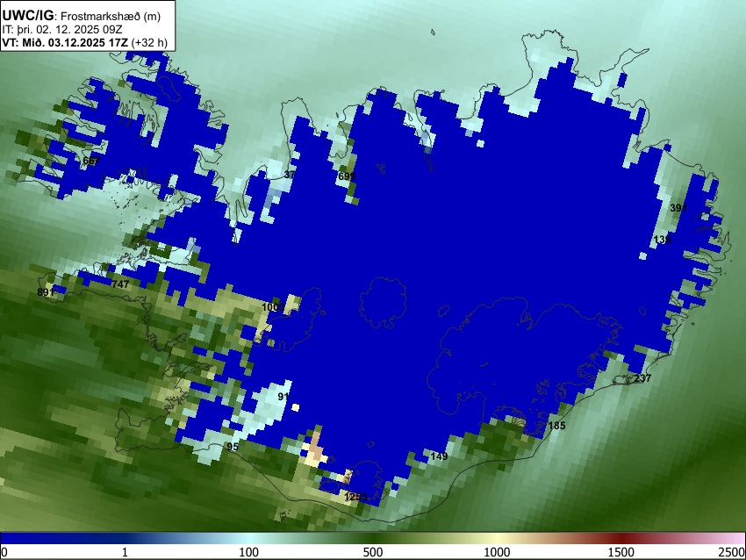Viewport: 746px width, 560px height.
Task: Click the 37 value label on the map
Action: (x=290, y=175)
